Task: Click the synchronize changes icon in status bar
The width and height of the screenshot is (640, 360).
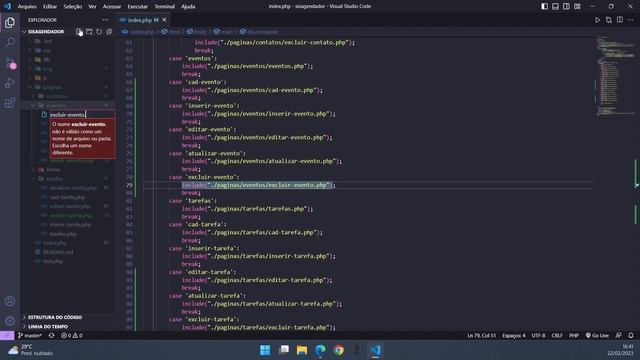Action: pos(51,336)
